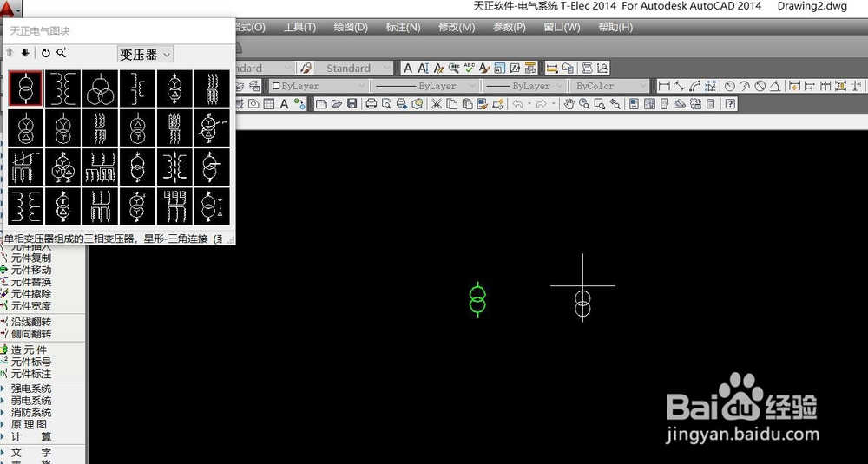Click the magnifier zoom icon in block panel
868x464 pixels.
[62, 53]
